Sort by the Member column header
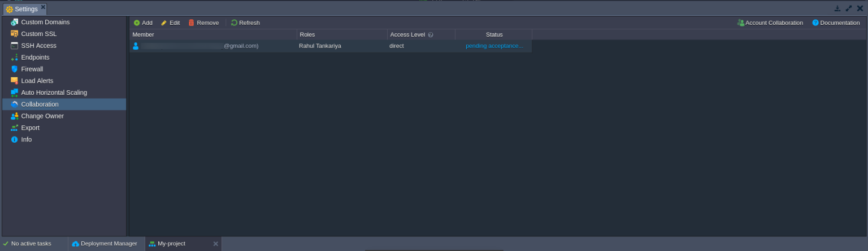 pos(213,34)
